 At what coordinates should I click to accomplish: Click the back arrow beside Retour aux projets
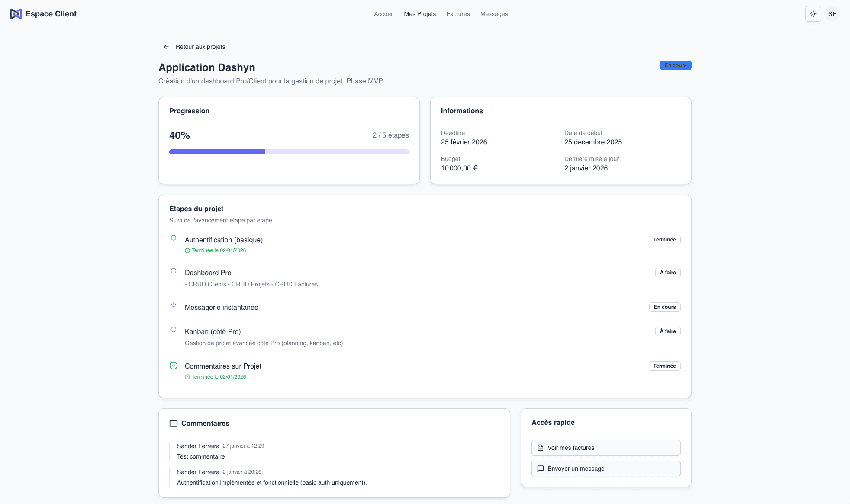pyautogui.click(x=166, y=46)
